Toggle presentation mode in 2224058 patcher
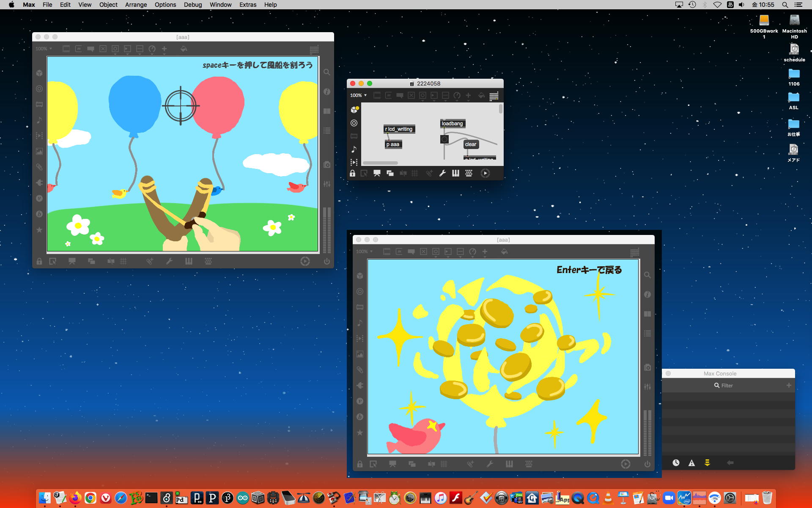Screen dimensions: 812x508 377,173
